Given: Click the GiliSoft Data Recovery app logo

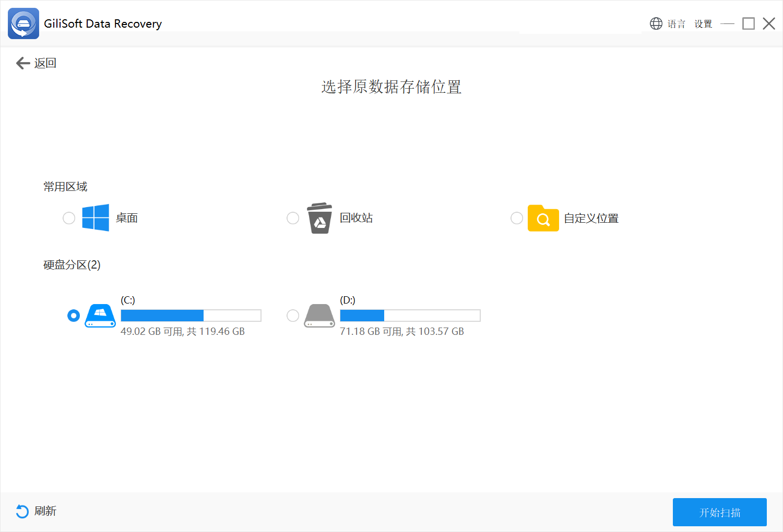Looking at the screenshot, I should (x=23, y=23).
